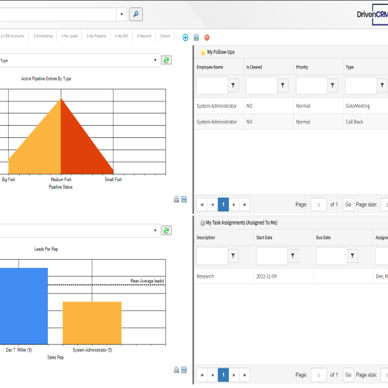Open filter menu for Start Date column
Viewport: 388px width, 388px height.
click(293, 256)
